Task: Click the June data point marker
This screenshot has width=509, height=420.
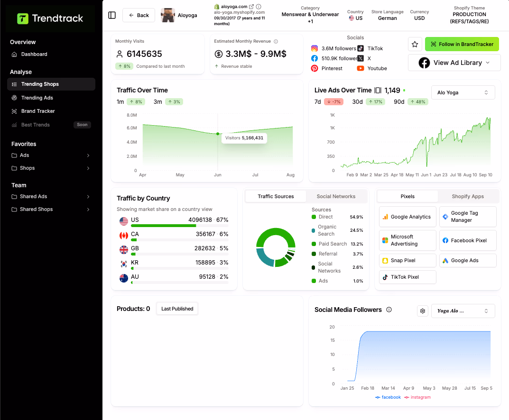Action: [217, 134]
